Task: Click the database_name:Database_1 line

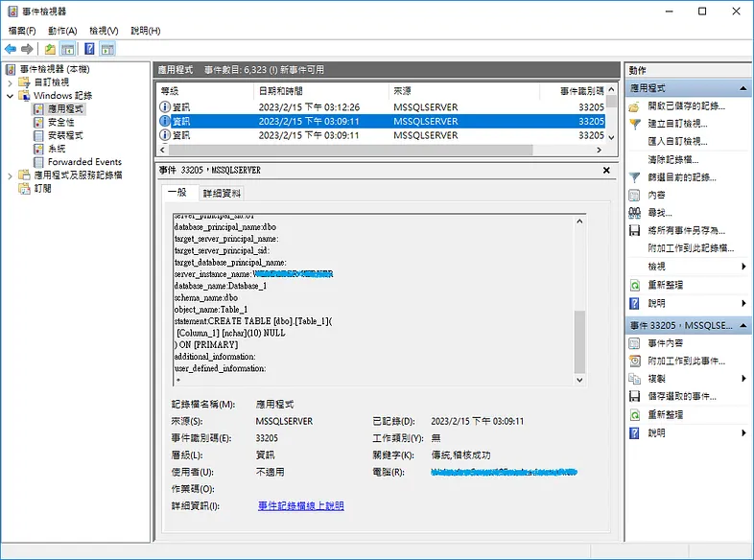Action: pos(221,286)
